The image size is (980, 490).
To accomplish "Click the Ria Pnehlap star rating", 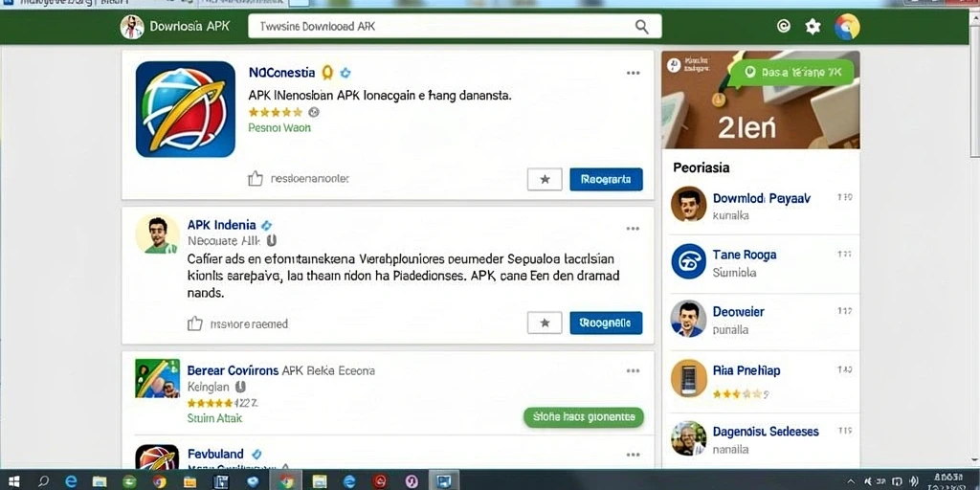I will [x=738, y=393].
